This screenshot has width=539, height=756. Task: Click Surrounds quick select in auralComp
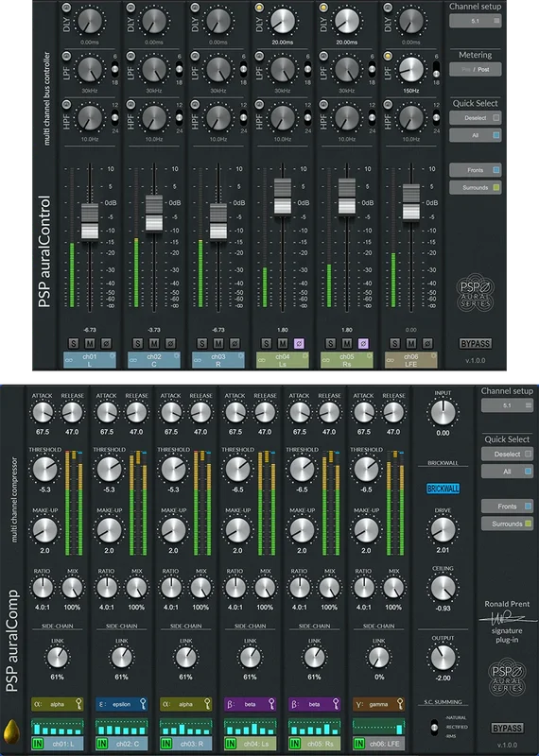[507, 524]
